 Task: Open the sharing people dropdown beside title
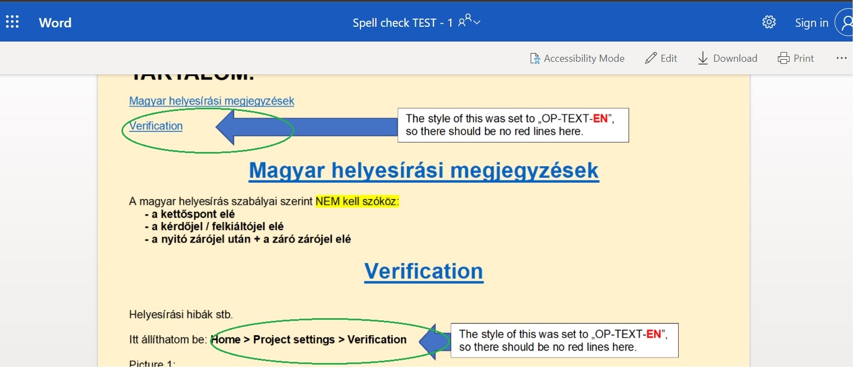coord(469,21)
